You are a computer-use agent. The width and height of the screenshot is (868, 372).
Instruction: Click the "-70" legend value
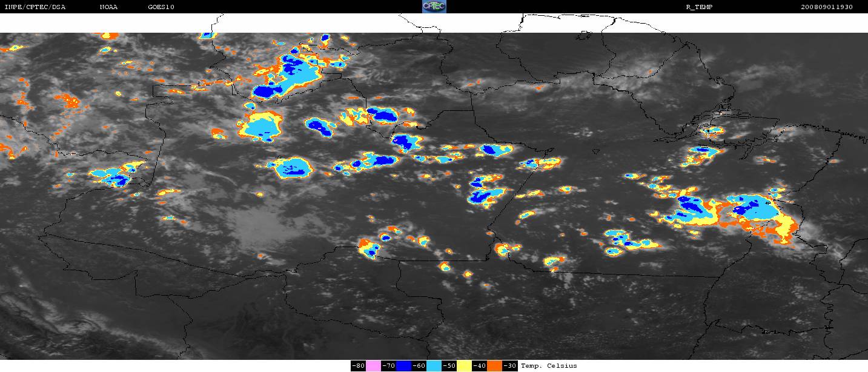point(389,366)
